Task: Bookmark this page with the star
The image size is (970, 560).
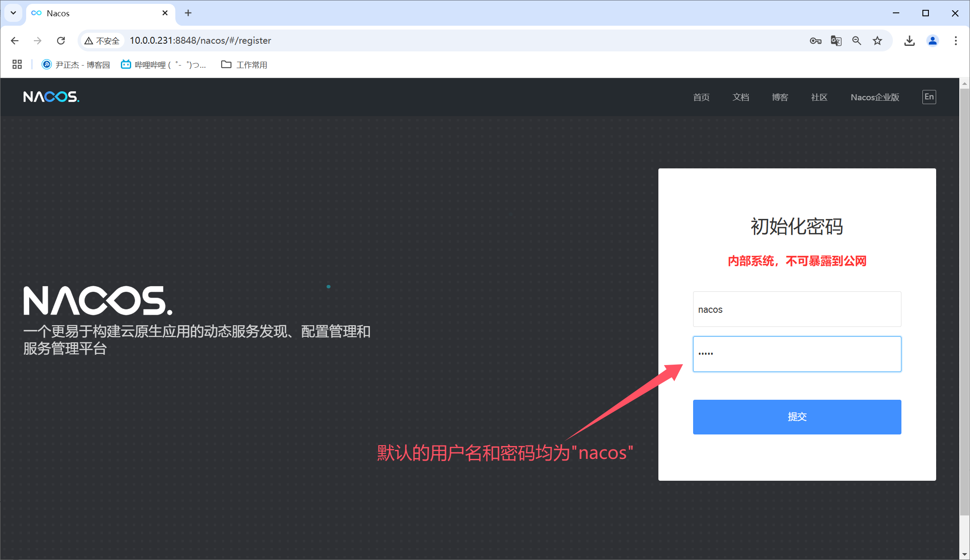Action: [x=877, y=41]
